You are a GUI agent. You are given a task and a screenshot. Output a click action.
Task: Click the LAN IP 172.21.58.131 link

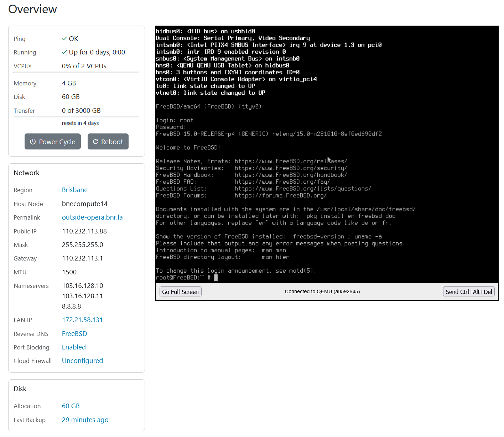pos(82,320)
